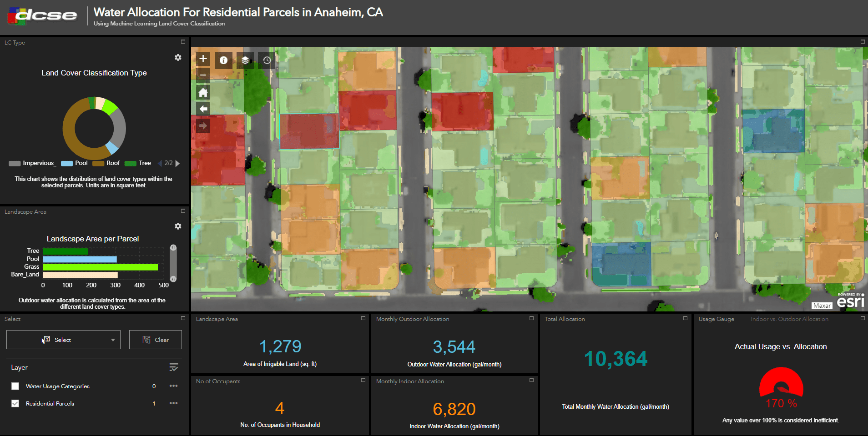Click the time/history clock icon on the map

(x=266, y=60)
